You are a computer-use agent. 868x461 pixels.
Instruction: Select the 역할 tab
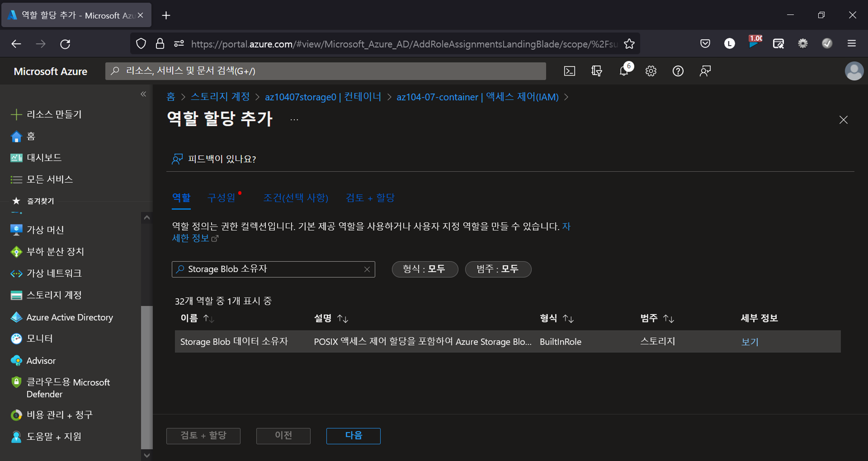[181, 198]
